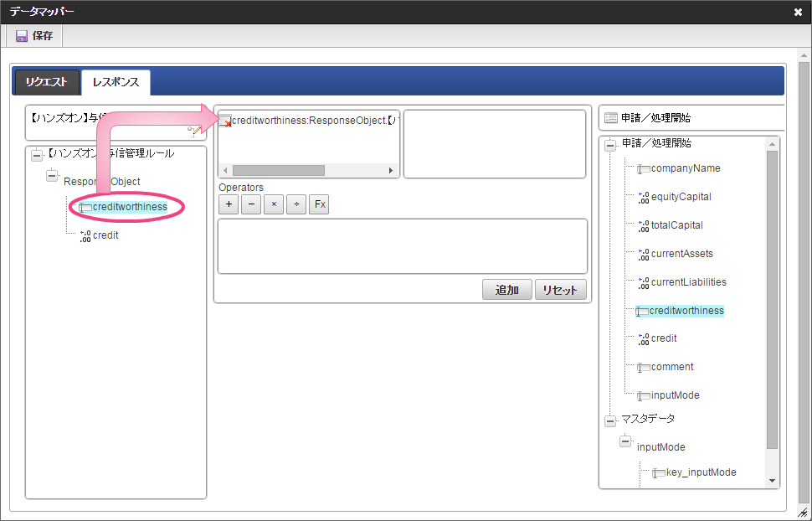Select inputMode under 申請/処理開始
The image size is (812, 521).
tap(676, 395)
